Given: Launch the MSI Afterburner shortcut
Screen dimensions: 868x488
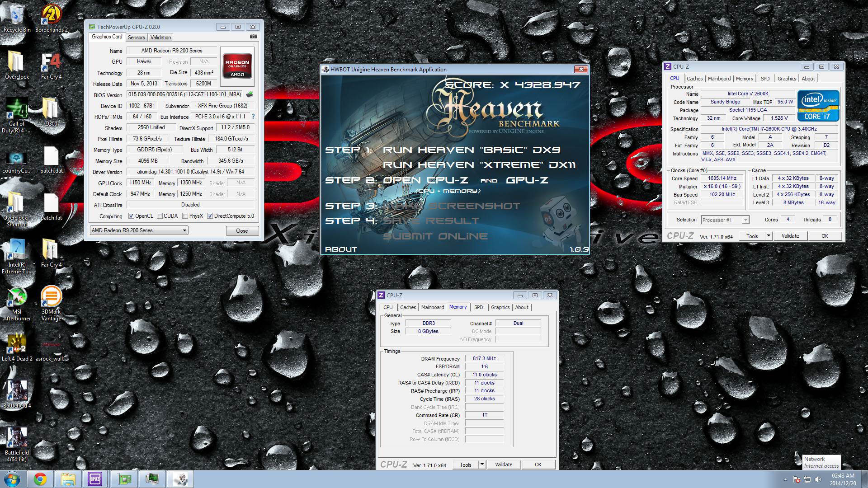Looking at the screenshot, I should point(17,304).
